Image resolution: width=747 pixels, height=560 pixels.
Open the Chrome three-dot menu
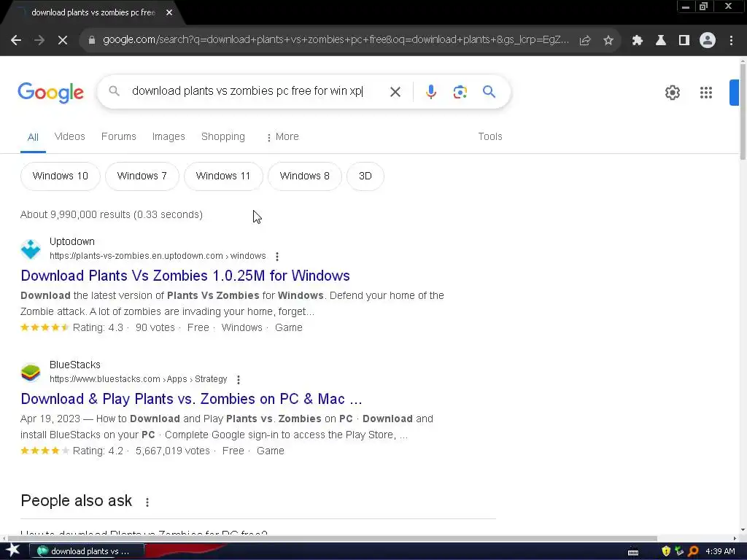731,41
